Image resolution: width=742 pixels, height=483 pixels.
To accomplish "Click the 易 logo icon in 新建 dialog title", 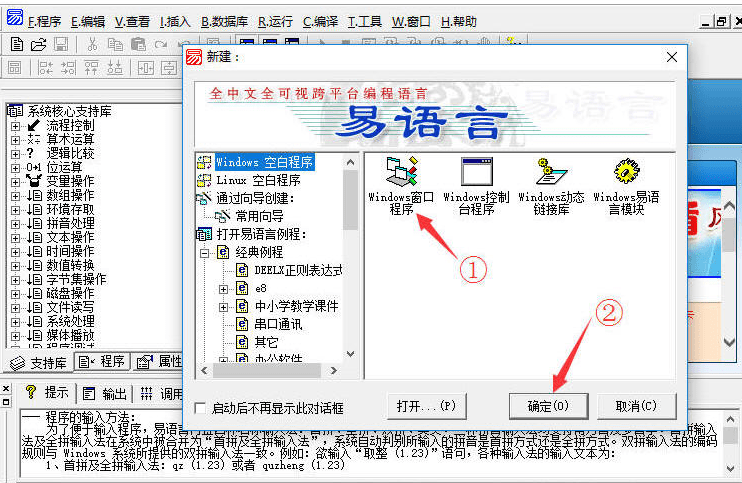I will [194, 57].
